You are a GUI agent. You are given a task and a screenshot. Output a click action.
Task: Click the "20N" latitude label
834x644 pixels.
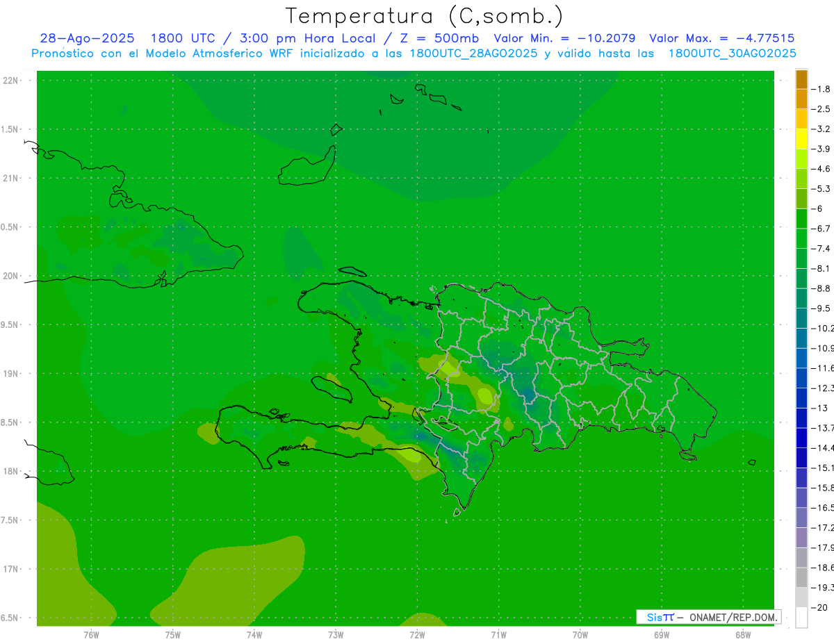pos(11,276)
